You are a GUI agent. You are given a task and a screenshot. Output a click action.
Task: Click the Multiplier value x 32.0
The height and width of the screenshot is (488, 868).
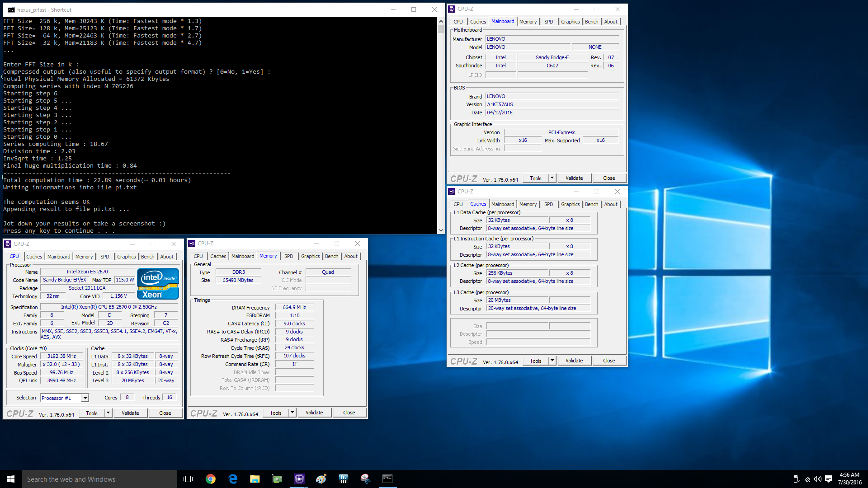(61, 364)
